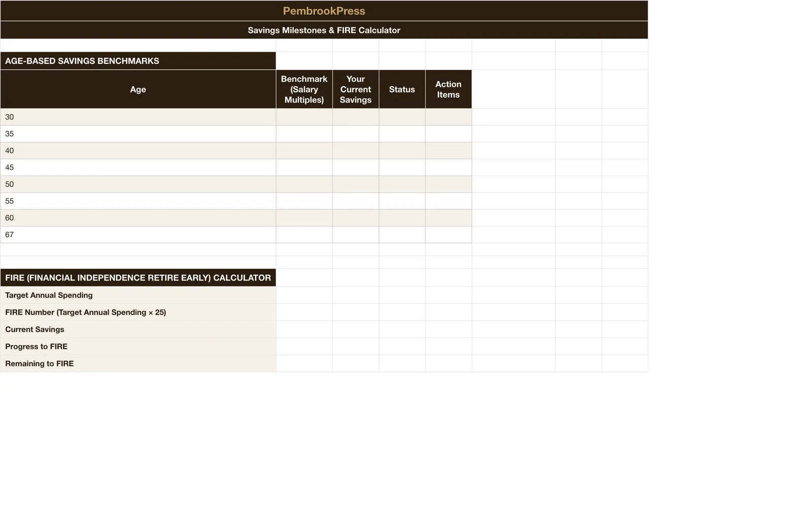
Task: Click the Remaining to FIRE value cell
Action: tap(304, 364)
